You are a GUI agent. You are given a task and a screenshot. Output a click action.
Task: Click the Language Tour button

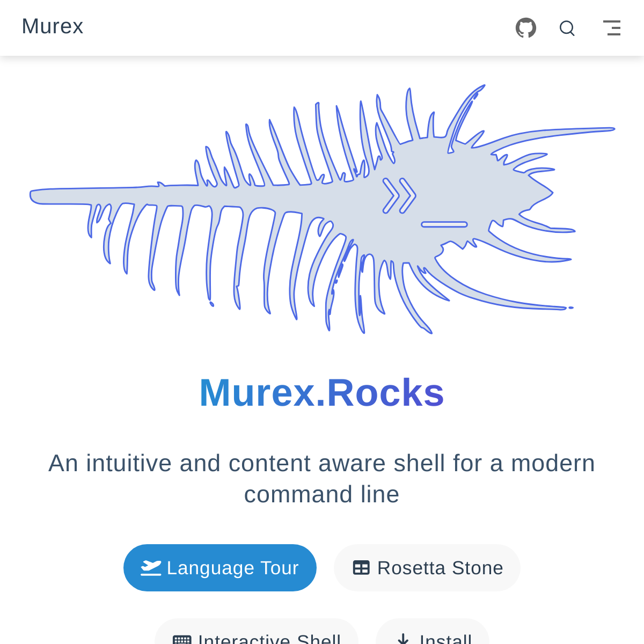click(220, 568)
